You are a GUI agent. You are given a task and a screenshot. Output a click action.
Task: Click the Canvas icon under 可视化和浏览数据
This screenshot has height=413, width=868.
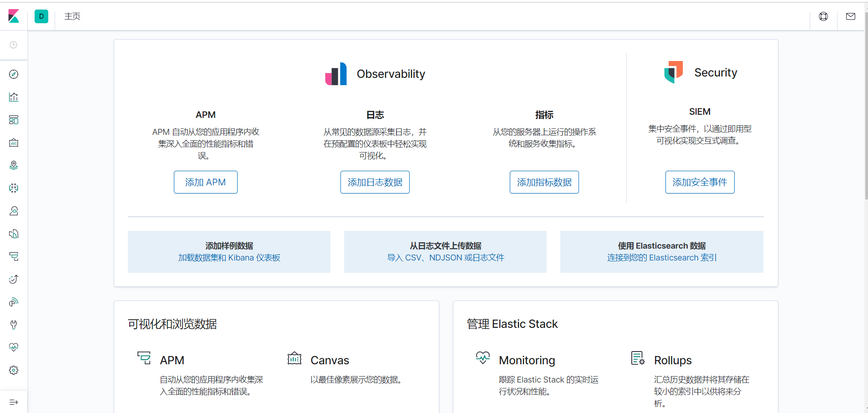(294, 358)
